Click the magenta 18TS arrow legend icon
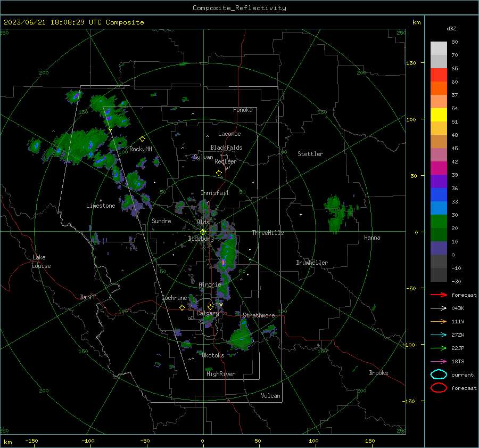This screenshot has width=479, height=448. (x=439, y=362)
